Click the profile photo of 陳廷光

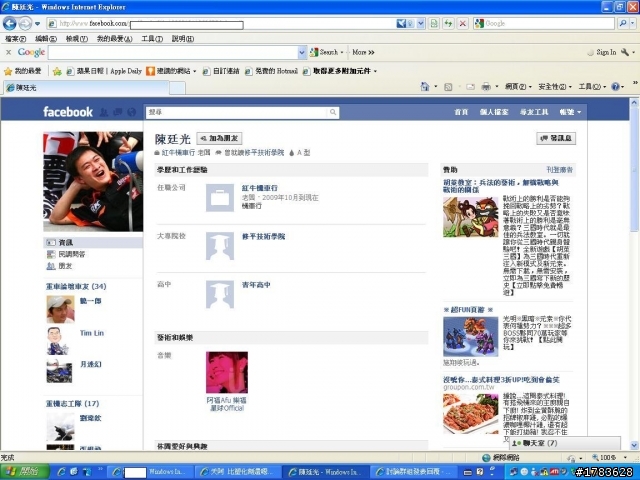pyautogui.click(x=93, y=181)
